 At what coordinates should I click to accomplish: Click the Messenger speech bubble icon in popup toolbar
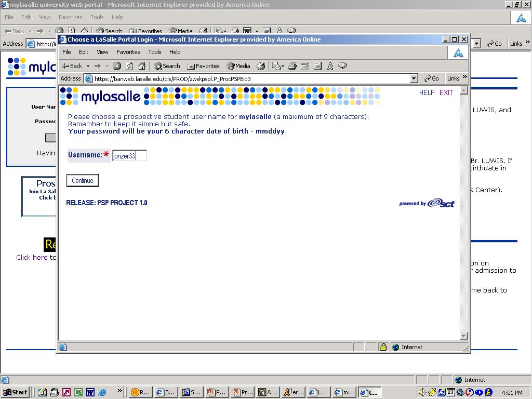342,66
